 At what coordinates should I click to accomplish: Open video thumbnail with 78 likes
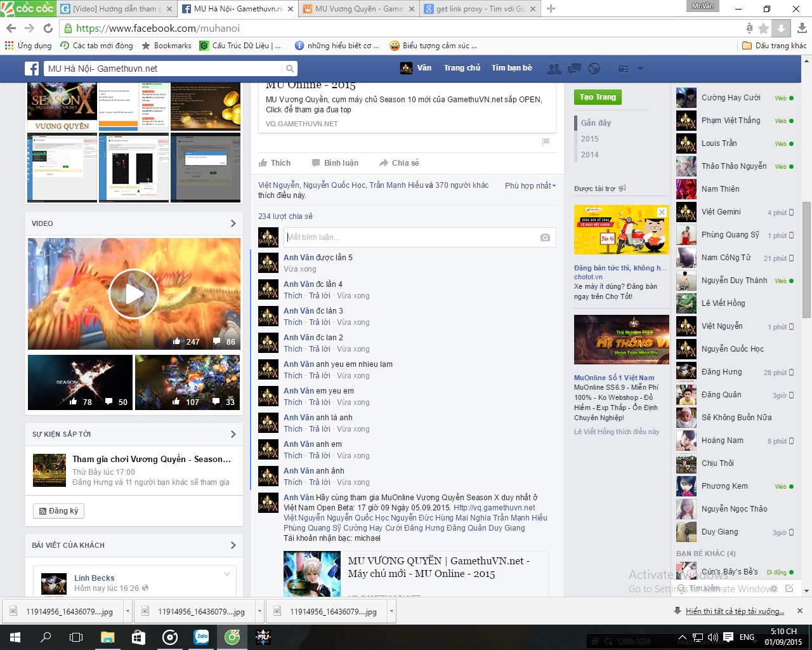click(80, 382)
